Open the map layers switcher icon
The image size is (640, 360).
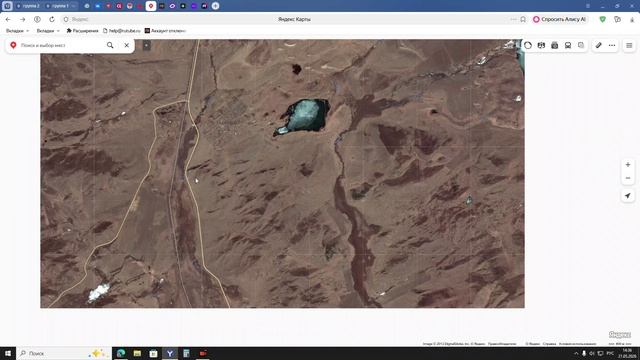coord(581,45)
